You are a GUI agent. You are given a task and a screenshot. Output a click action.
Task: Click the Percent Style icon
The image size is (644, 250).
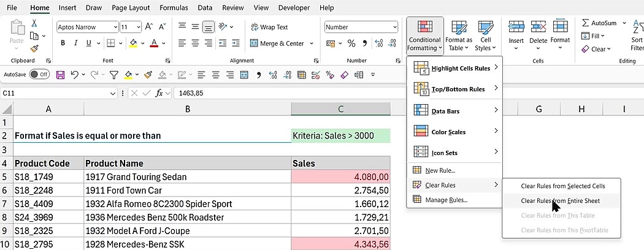(351, 44)
